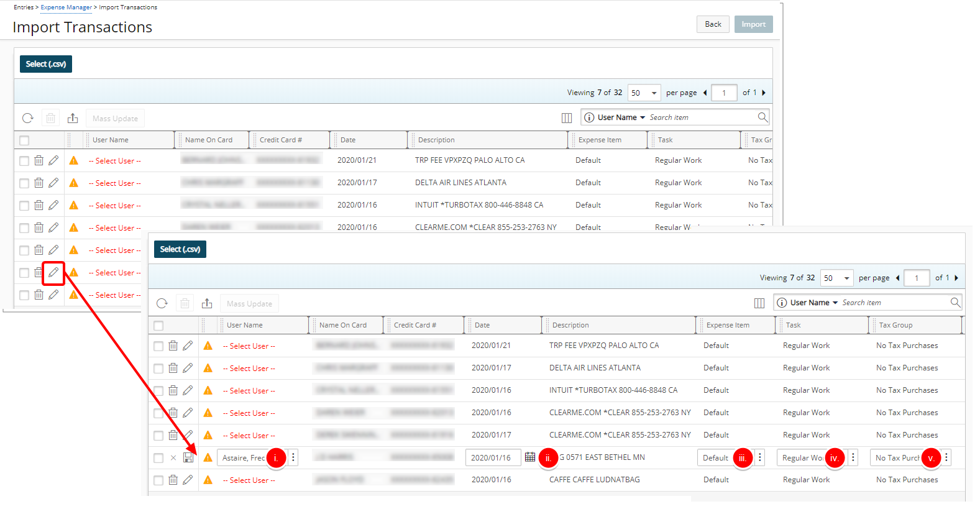
Task: Click the export icon in the foreground panel toolbar
Action: (207, 303)
